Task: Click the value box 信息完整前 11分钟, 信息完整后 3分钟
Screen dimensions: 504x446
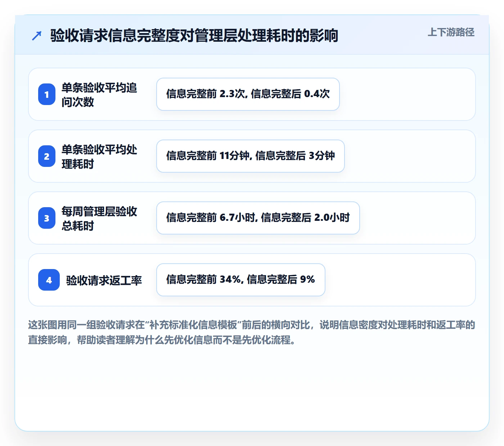Action: click(251, 156)
